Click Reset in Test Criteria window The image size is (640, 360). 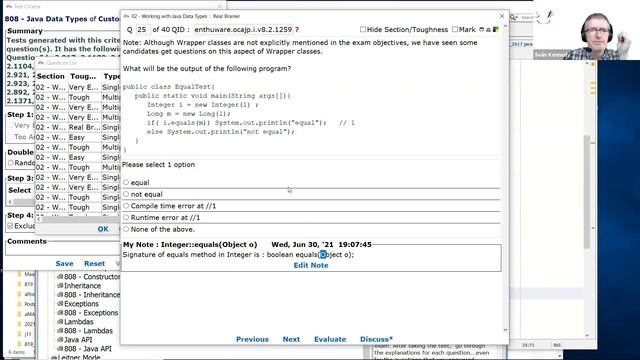click(x=94, y=264)
